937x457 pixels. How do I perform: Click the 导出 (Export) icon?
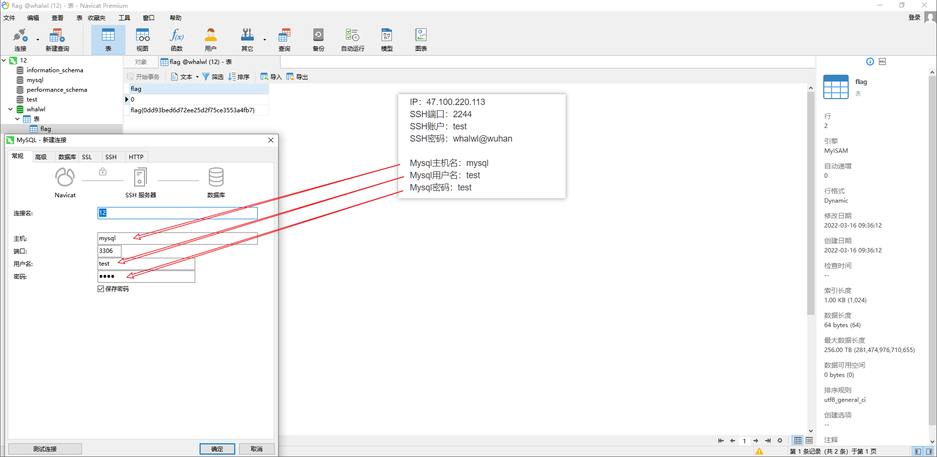(x=290, y=77)
